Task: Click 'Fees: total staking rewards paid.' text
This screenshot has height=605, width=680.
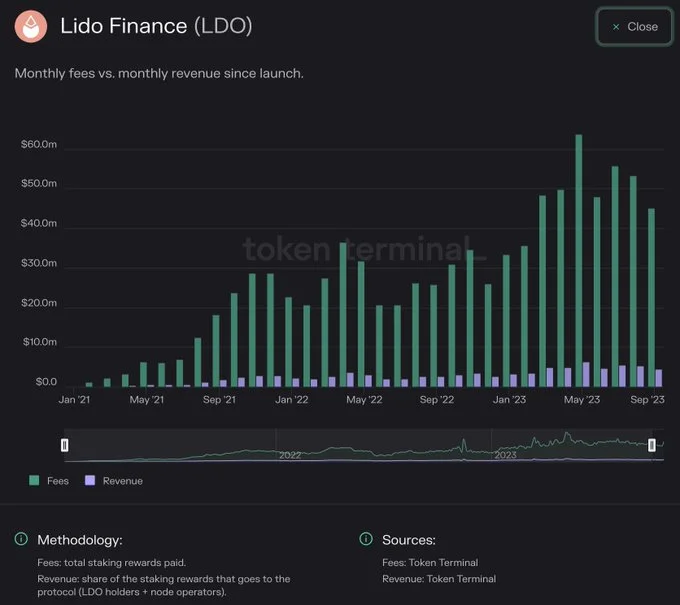Action: pyautogui.click(x=111, y=562)
